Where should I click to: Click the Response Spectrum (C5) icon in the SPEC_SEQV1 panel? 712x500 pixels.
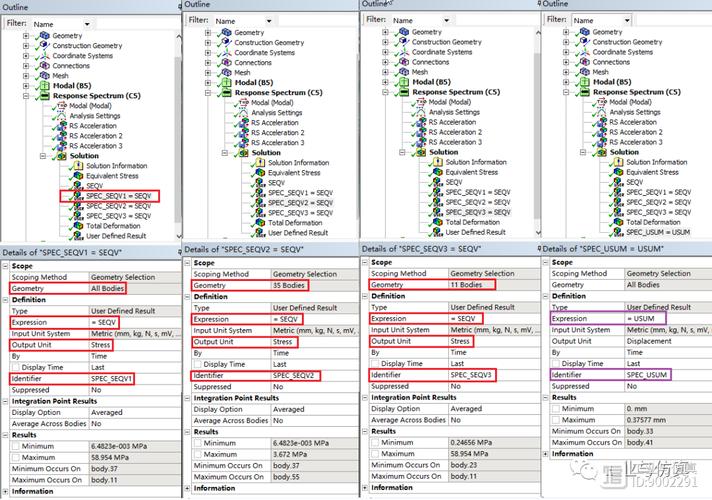(44, 96)
